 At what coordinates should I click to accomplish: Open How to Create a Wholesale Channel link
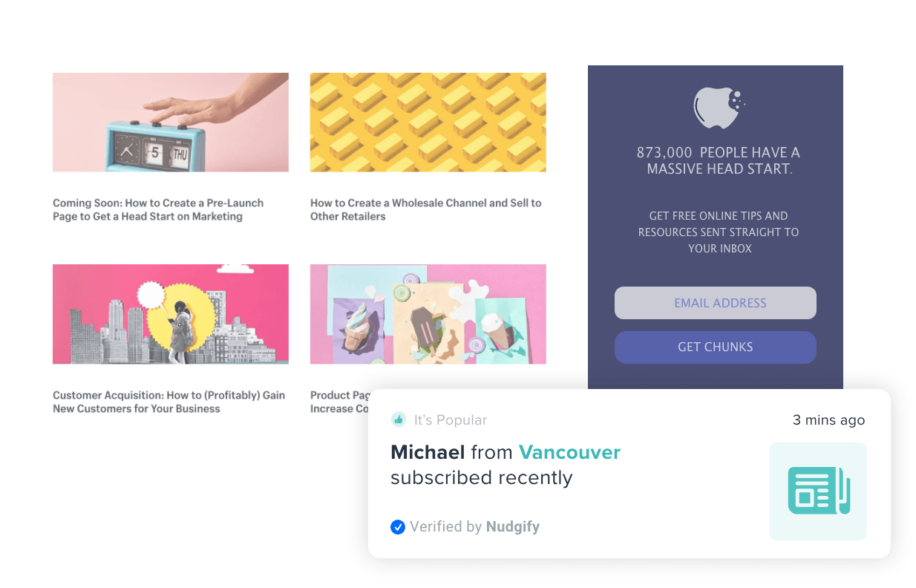(426, 209)
